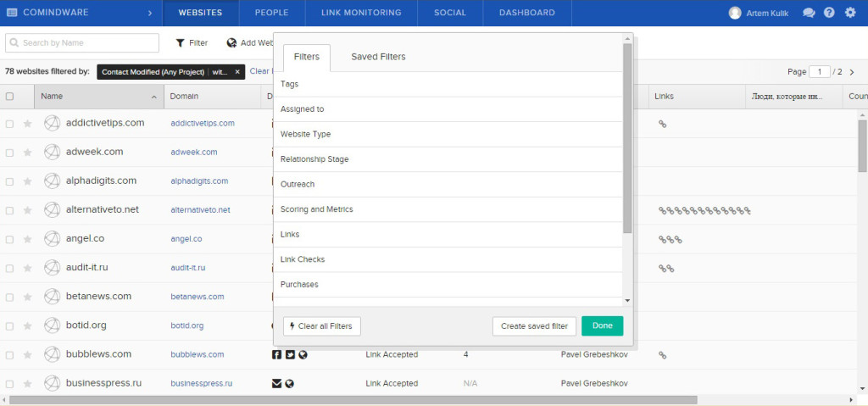Click Clear all Filters button
Viewport: 868px width, 406px height.
[x=323, y=326]
